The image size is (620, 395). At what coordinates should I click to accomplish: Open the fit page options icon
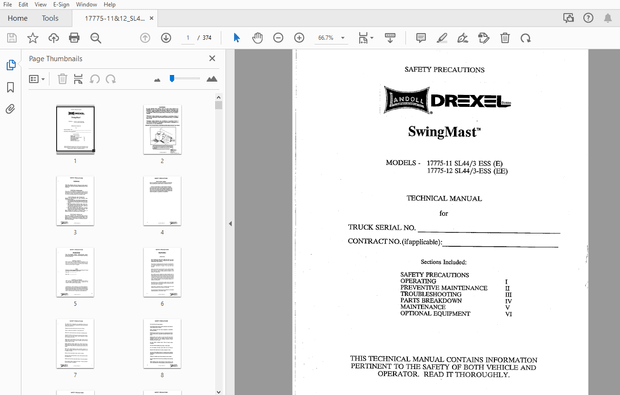click(x=363, y=38)
